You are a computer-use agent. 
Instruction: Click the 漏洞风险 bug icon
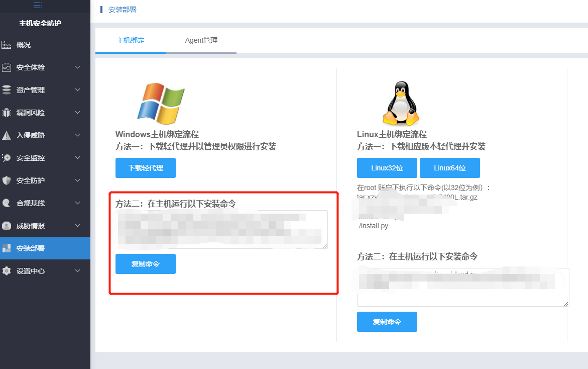pyautogui.click(x=7, y=113)
